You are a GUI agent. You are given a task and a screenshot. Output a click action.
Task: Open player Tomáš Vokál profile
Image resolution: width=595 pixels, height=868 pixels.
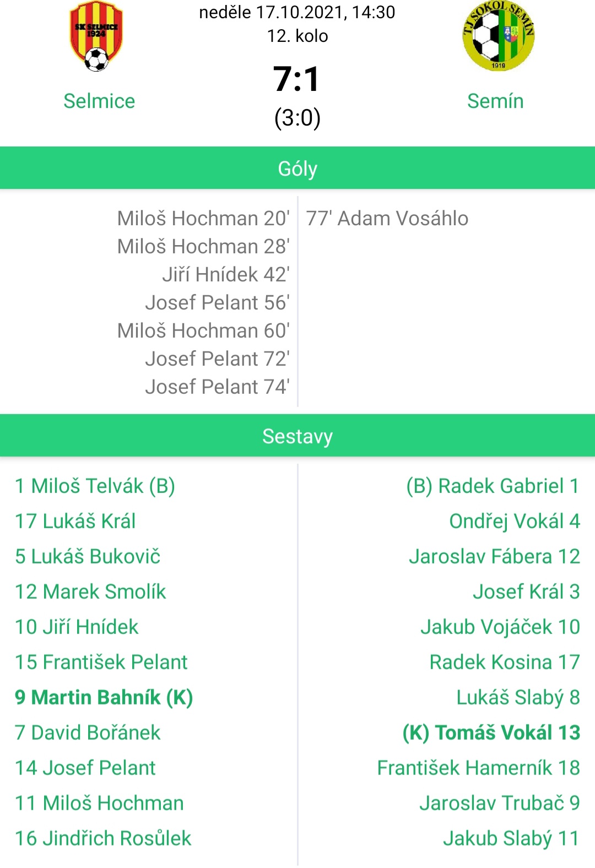point(491,733)
